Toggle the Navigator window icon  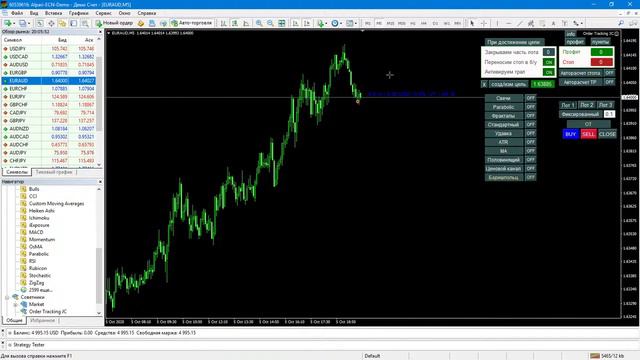click(62, 23)
